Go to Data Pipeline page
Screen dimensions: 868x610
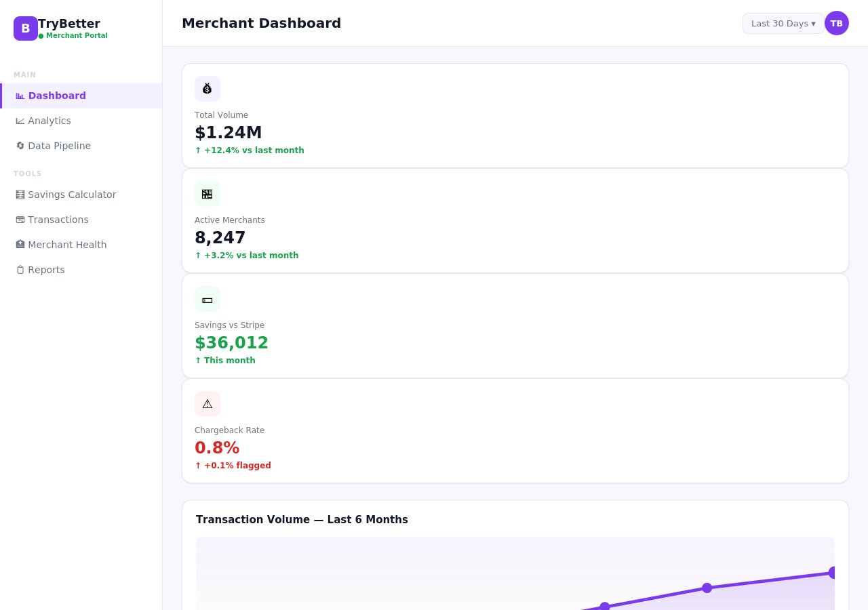click(59, 146)
